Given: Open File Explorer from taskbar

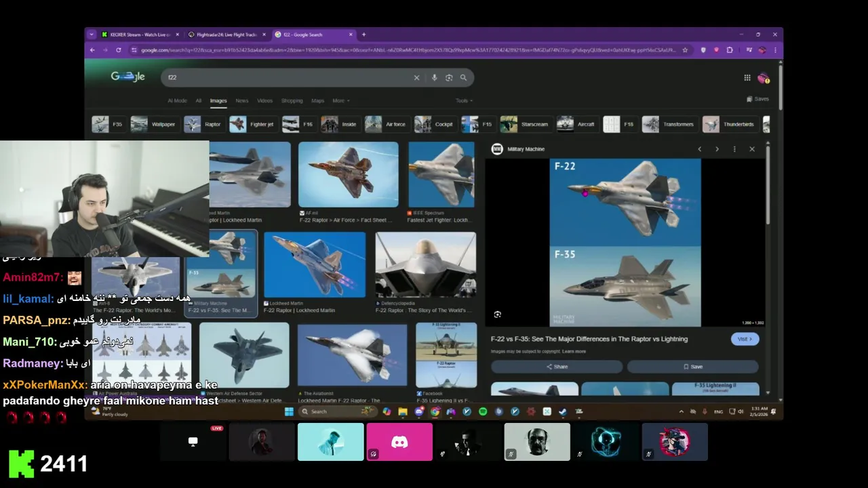Looking at the screenshot, I should (x=403, y=411).
